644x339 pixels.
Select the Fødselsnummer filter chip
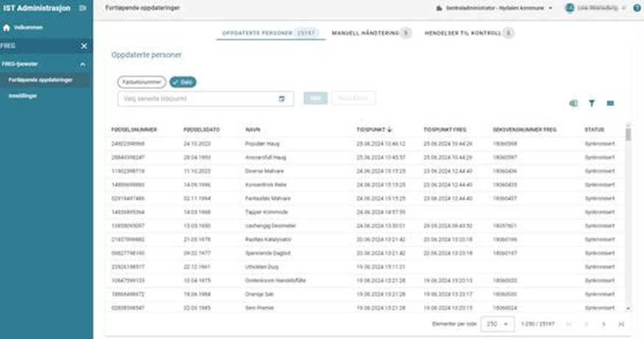pyautogui.click(x=141, y=82)
